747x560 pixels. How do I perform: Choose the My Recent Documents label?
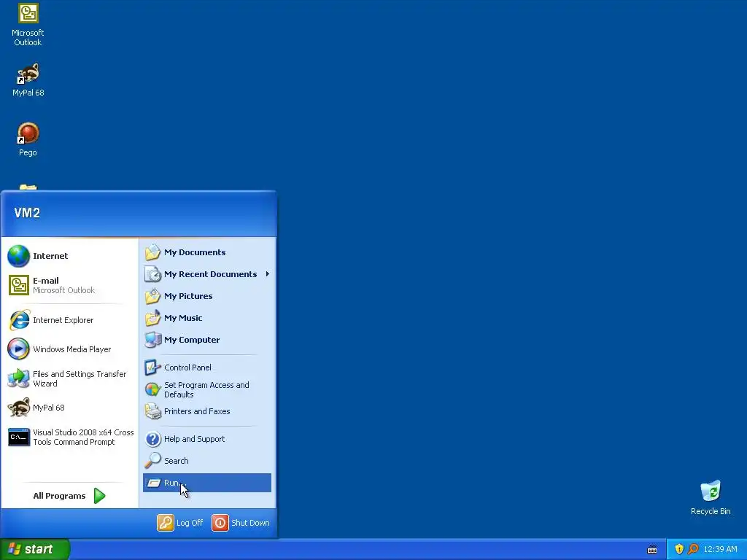coord(211,274)
